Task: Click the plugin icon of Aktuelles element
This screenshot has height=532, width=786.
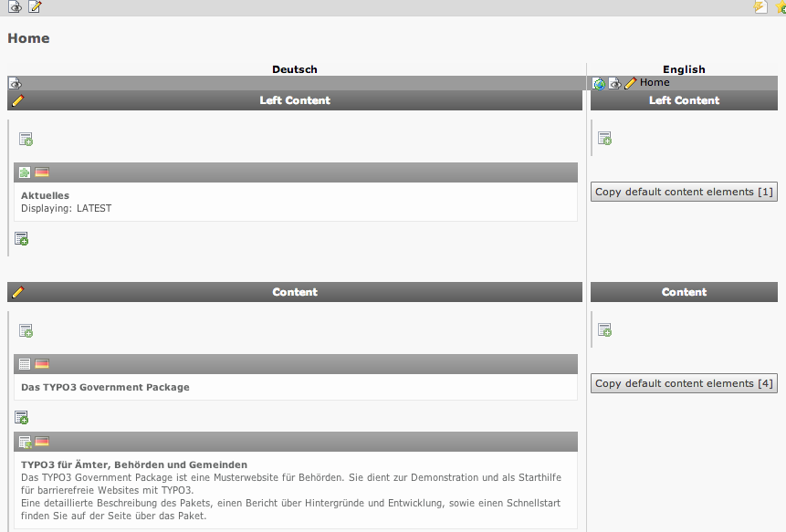Action: click(x=24, y=172)
